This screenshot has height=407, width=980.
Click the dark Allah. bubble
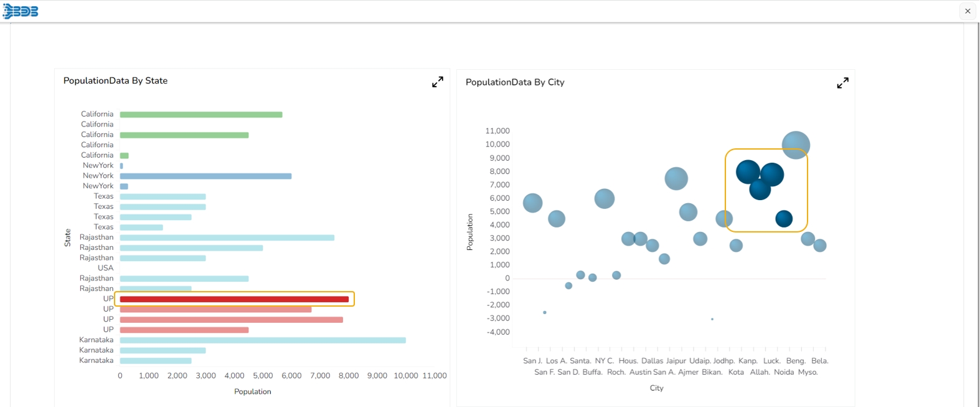(x=760, y=189)
